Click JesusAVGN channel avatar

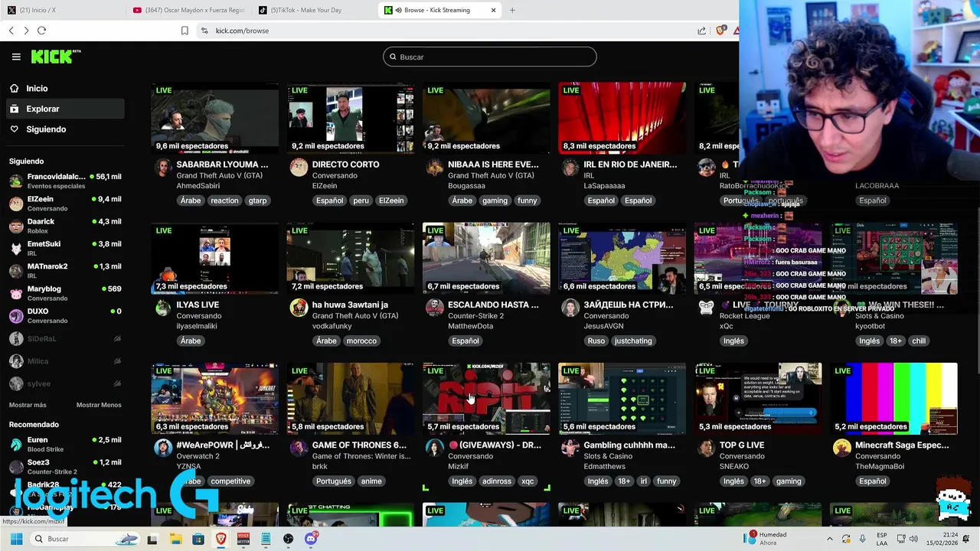(570, 308)
